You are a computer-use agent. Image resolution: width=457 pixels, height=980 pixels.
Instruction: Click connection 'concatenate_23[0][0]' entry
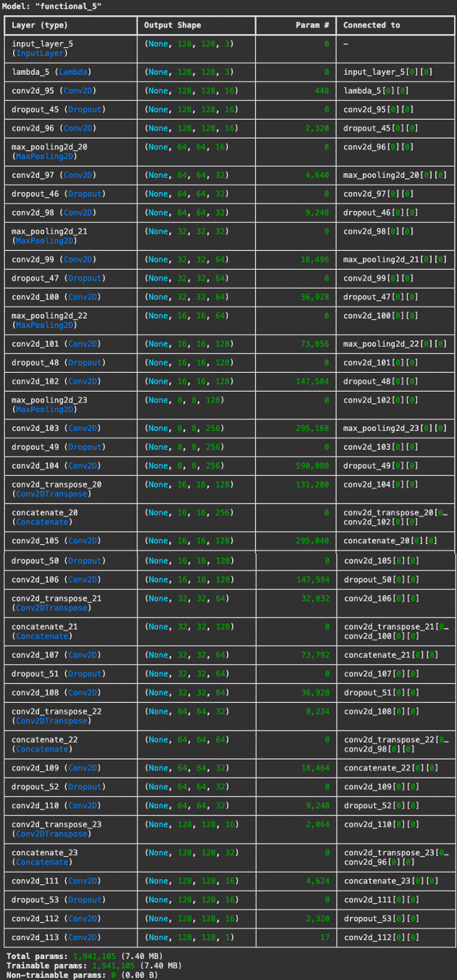click(x=392, y=881)
